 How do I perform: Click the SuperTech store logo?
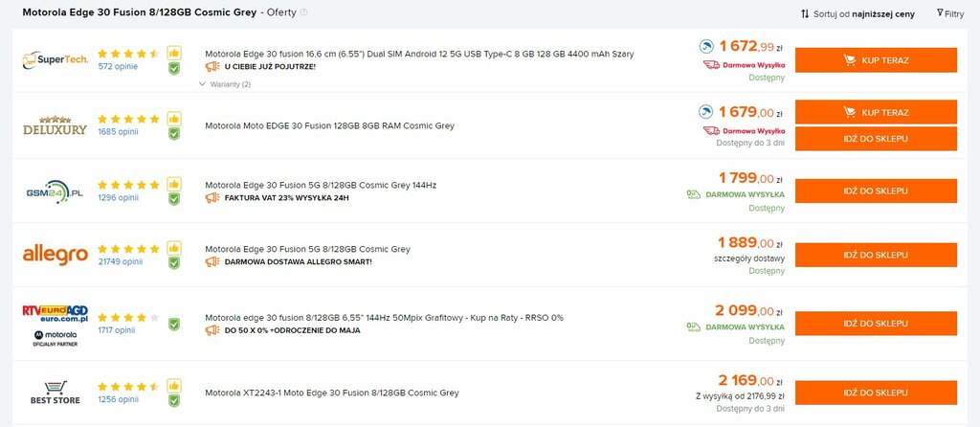tap(55, 60)
